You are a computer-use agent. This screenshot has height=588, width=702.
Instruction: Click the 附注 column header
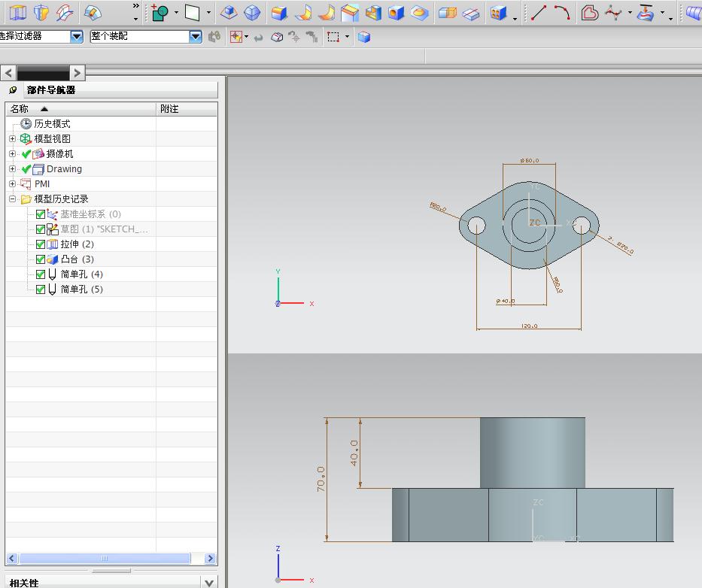[x=170, y=109]
